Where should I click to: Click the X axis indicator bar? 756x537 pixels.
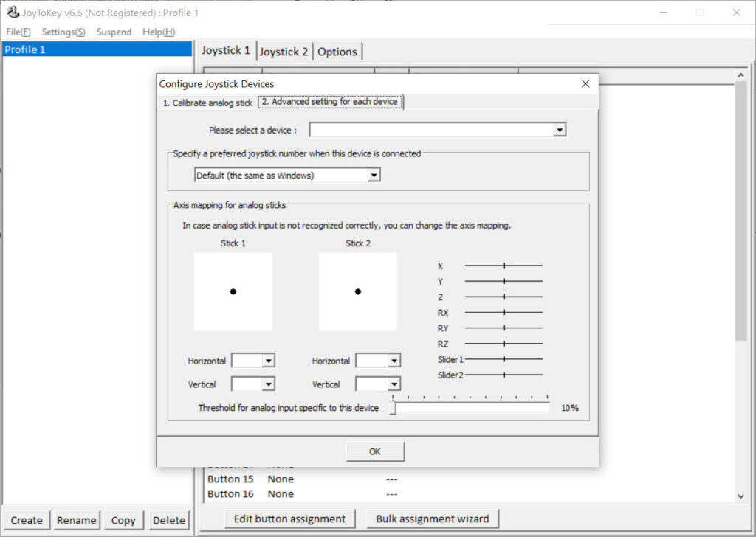504,266
